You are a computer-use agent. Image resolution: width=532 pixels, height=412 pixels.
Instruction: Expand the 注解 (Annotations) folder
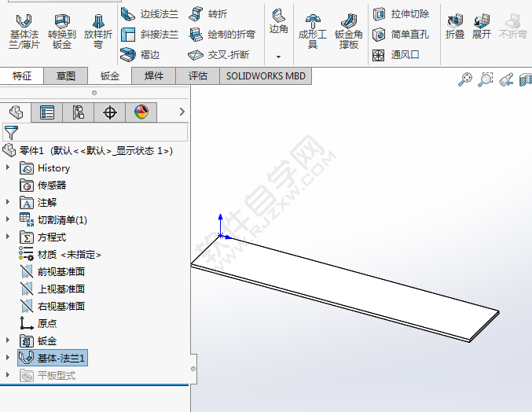pyautogui.click(x=8, y=202)
